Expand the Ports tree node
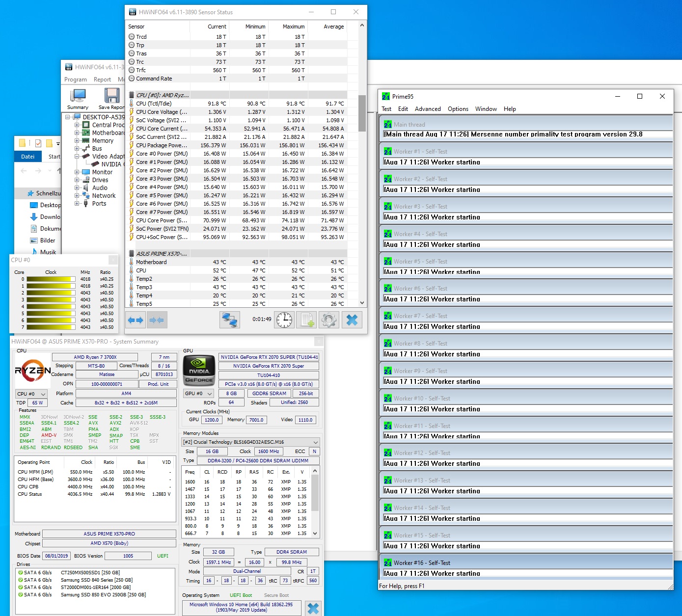 77,204
